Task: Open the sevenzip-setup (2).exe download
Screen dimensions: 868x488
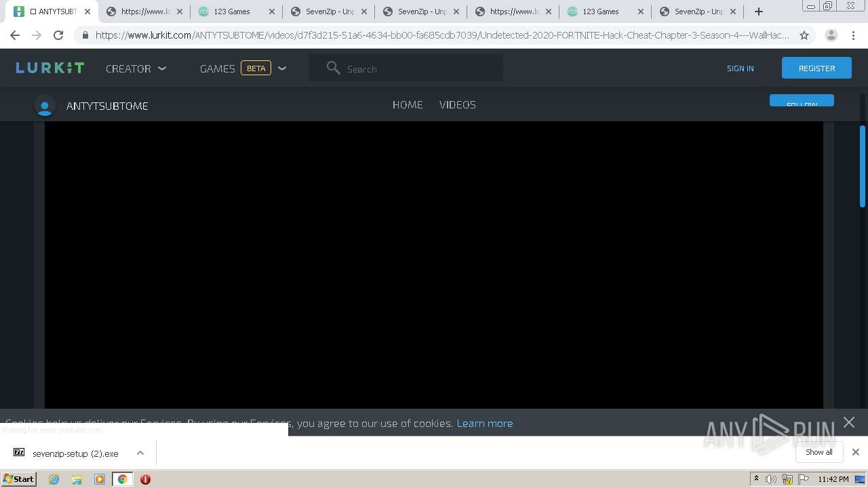Action: coord(75,453)
